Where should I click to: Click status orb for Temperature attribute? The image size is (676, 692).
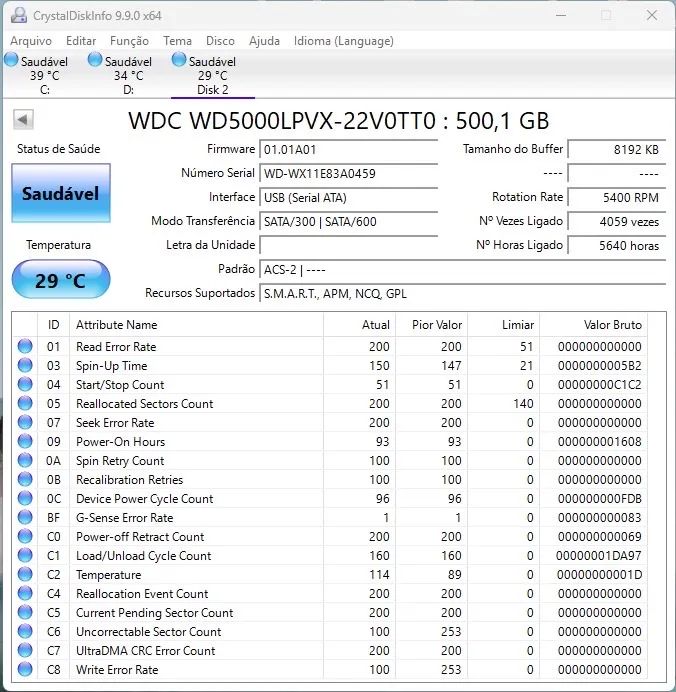pos(25,574)
